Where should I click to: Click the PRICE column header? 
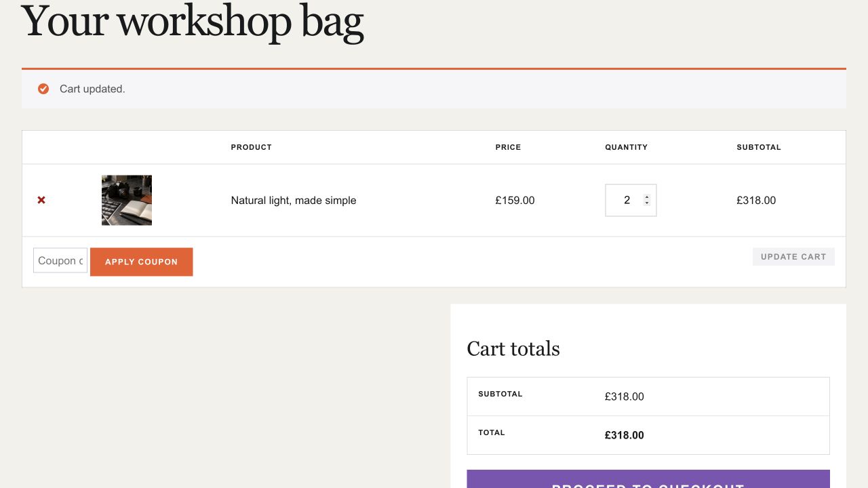point(508,147)
